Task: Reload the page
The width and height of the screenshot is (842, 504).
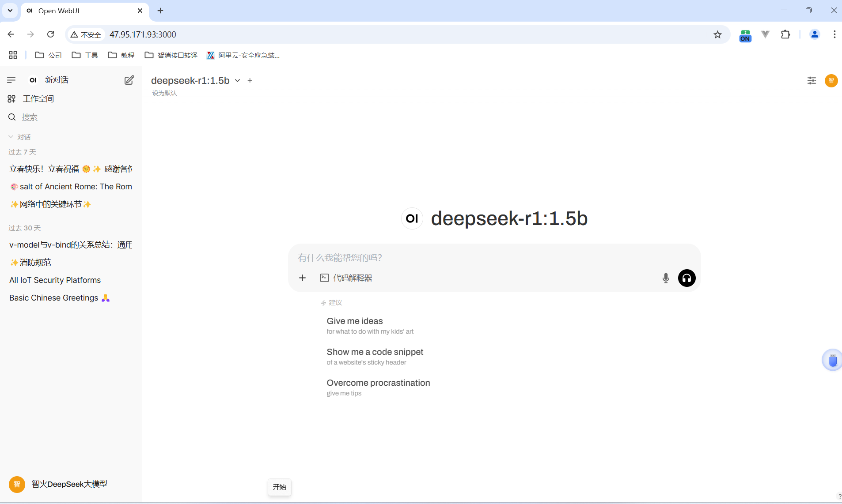Action: 51,34
